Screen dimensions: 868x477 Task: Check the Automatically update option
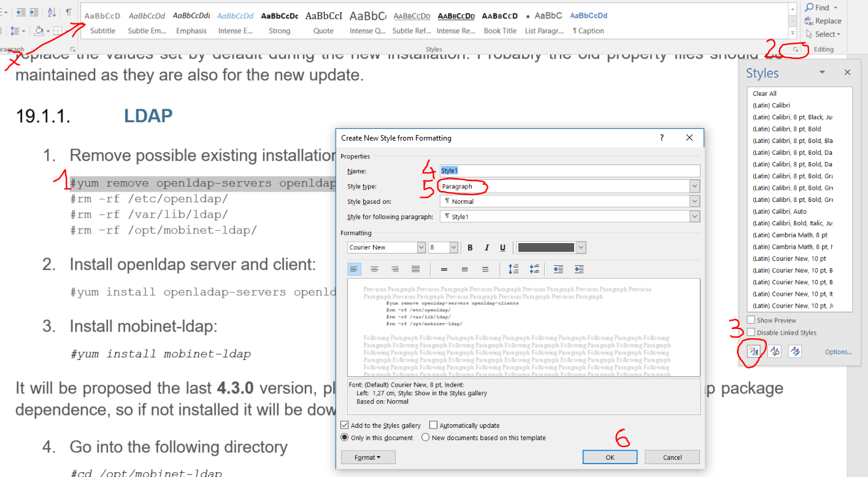[x=434, y=425]
